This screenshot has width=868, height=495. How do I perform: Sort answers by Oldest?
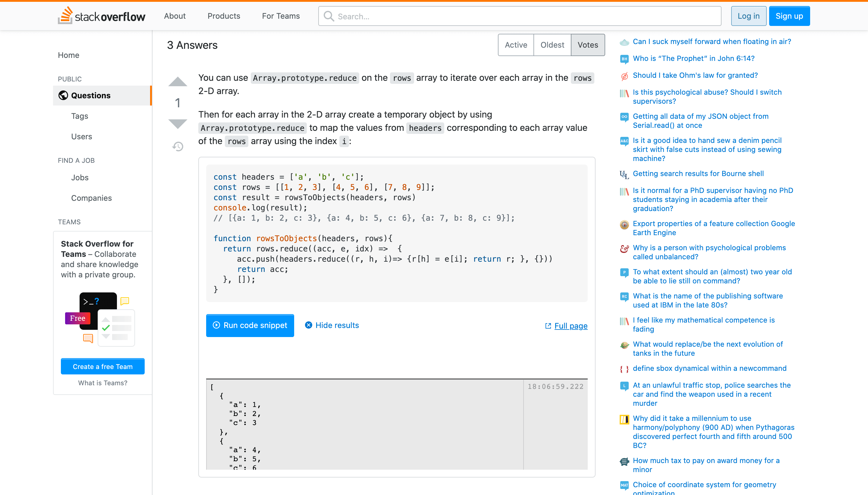click(x=552, y=45)
